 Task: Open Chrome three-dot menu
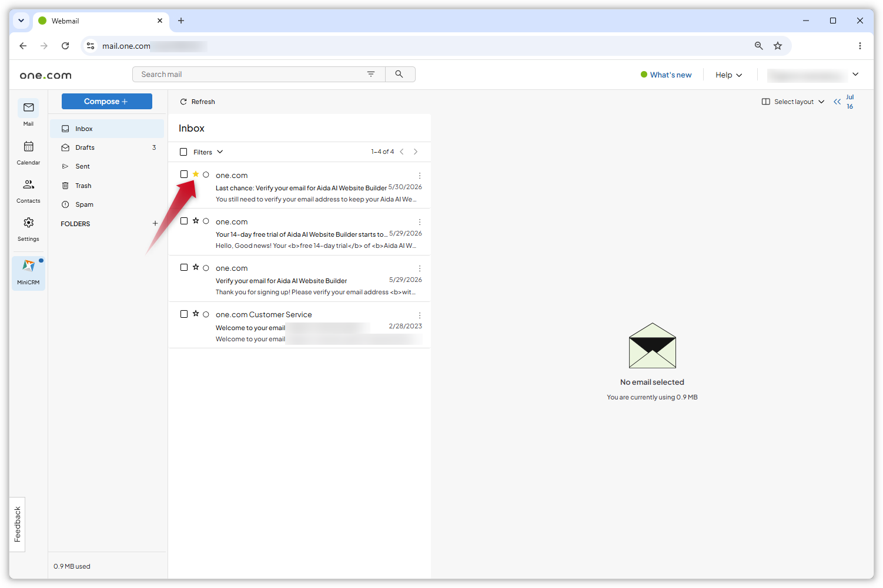pyautogui.click(x=859, y=46)
